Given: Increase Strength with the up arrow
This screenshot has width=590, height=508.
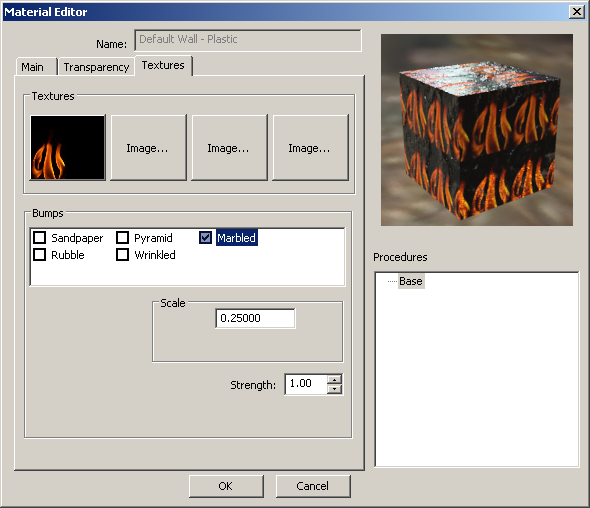Looking at the screenshot, I should coord(335,379).
